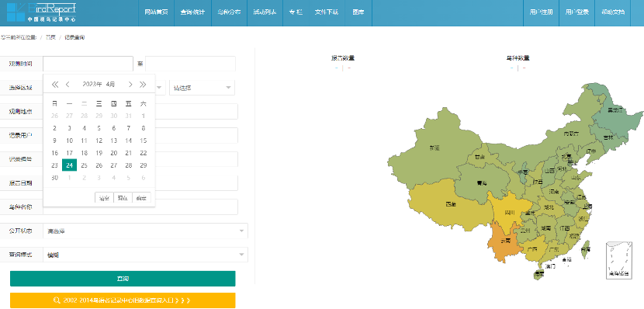Screen dimensions: 644x309
Task: Click 甘肃 province on the map
Action: tap(480, 157)
